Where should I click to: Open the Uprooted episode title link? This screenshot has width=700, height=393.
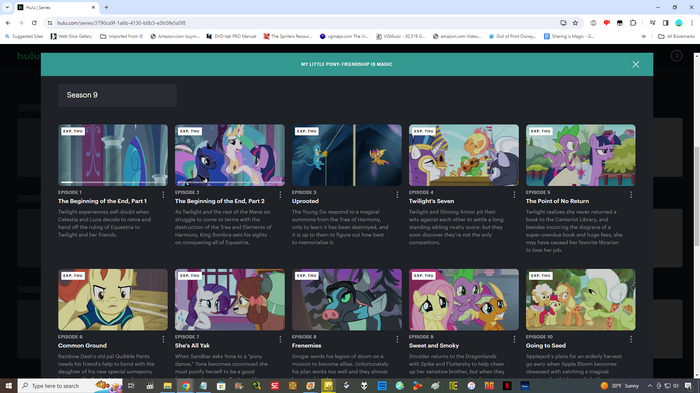tap(305, 201)
